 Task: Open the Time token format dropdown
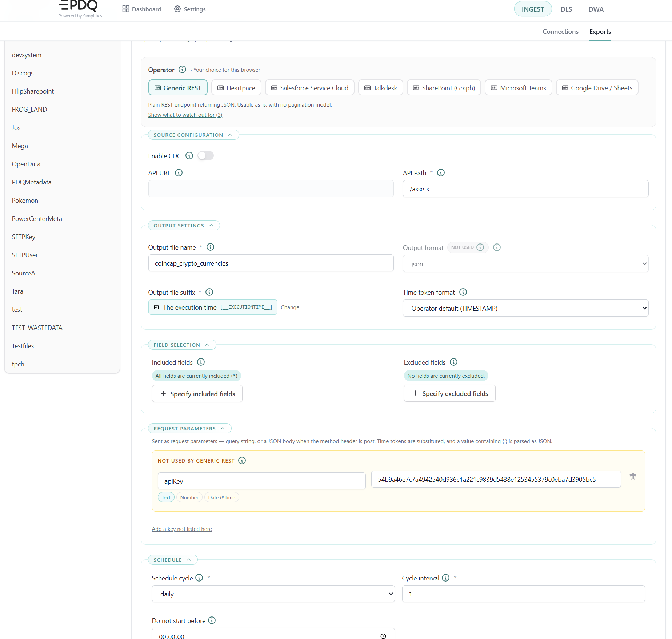point(525,308)
